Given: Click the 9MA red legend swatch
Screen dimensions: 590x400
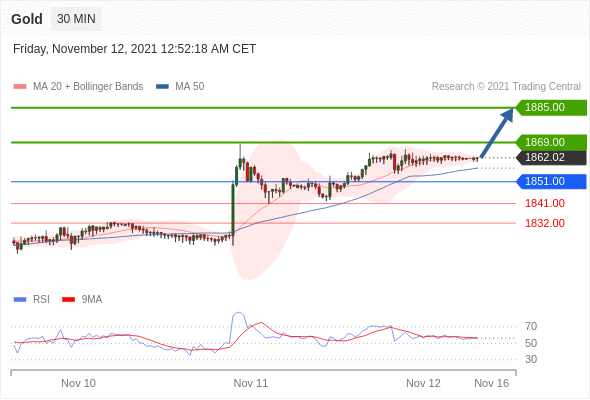Looking at the screenshot, I should point(68,300).
